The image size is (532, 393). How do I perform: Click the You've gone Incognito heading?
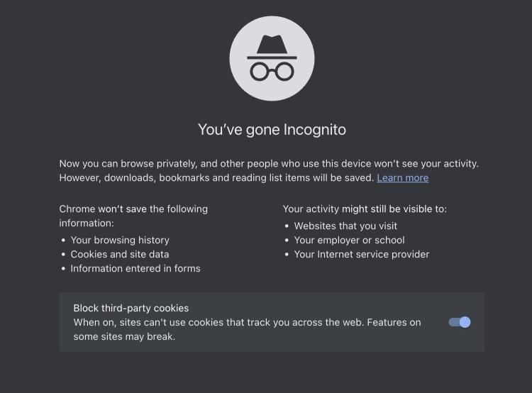272,130
